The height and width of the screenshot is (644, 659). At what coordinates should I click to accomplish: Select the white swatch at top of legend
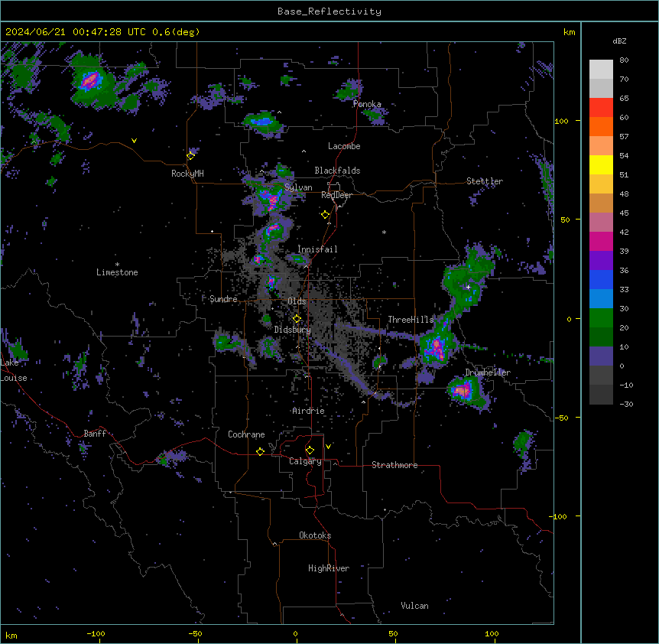click(601, 70)
